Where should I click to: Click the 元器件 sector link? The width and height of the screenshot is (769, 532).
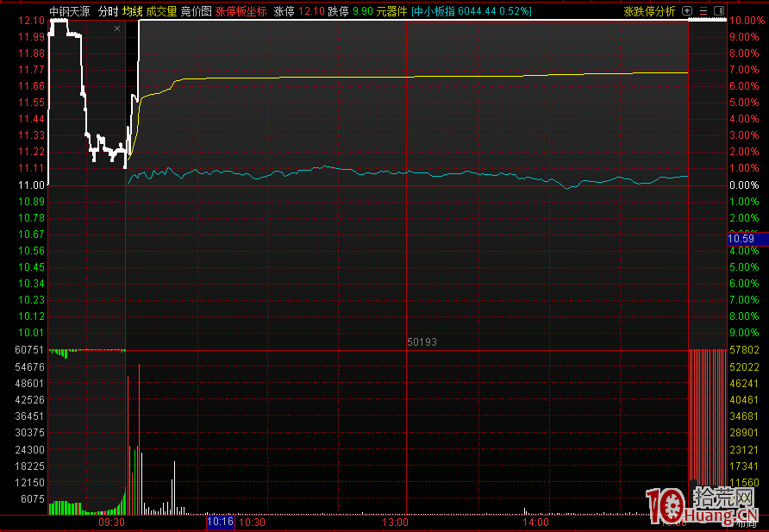(x=391, y=11)
